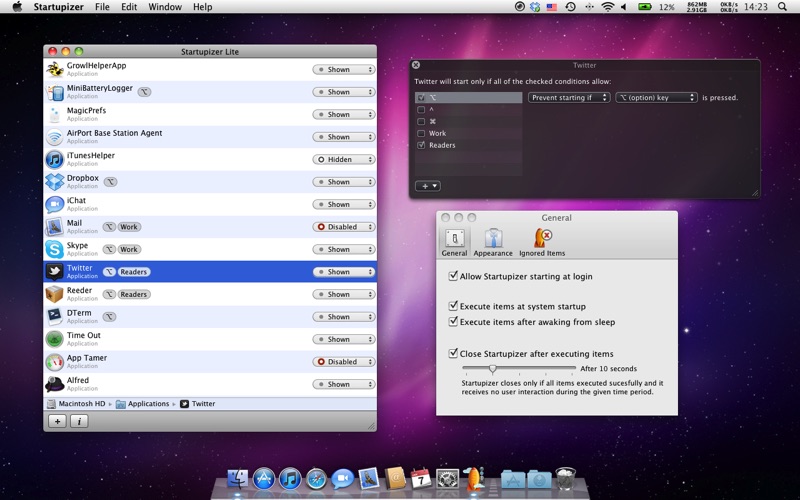
Task: Click Macintosh HD in the path bar
Action: pyautogui.click(x=76, y=404)
